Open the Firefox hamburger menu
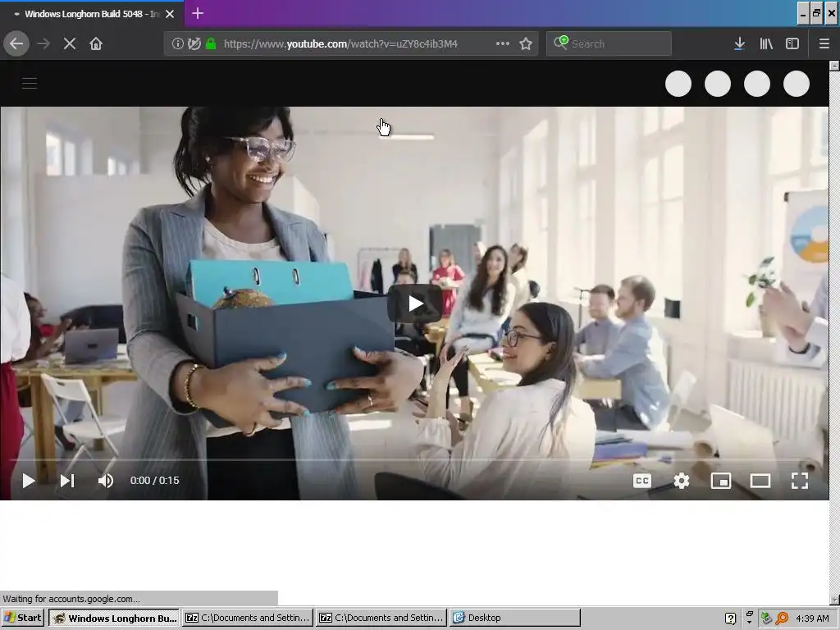The height and width of the screenshot is (630, 840). point(824,43)
